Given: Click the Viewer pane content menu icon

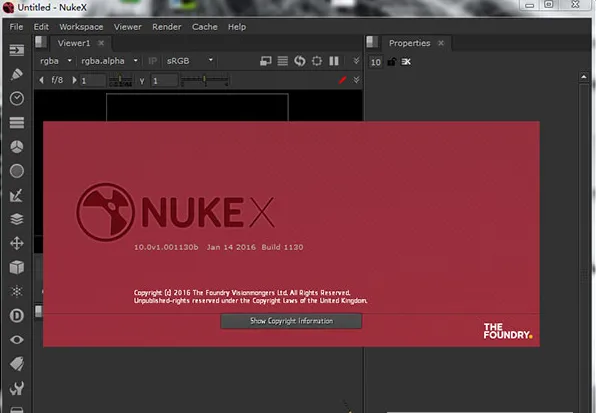Looking at the screenshot, I should pyautogui.click(x=41, y=42).
